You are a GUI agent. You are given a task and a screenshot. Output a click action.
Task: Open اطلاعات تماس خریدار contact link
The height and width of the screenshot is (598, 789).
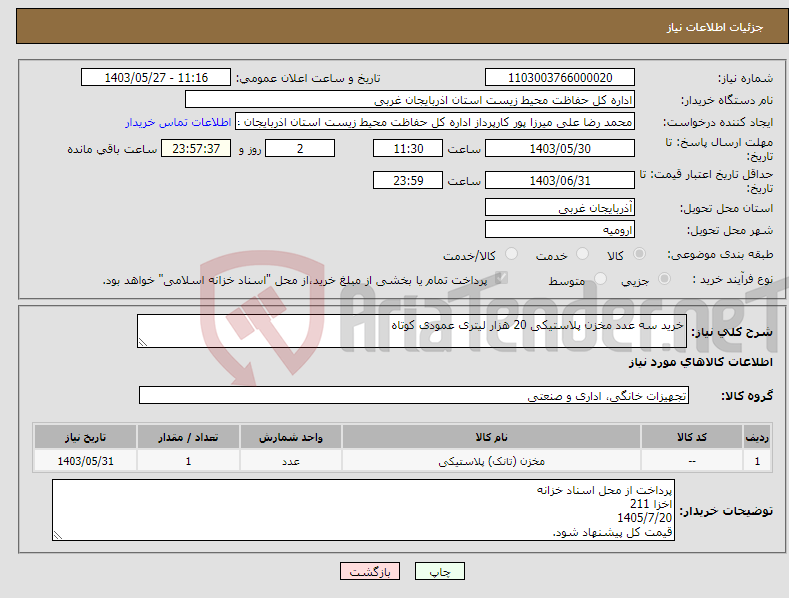click(178, 122)
